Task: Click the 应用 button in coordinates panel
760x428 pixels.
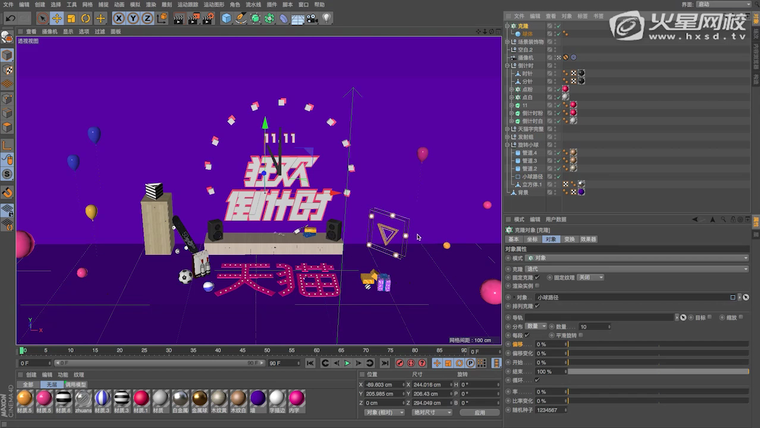Action: tap(479, 411)
